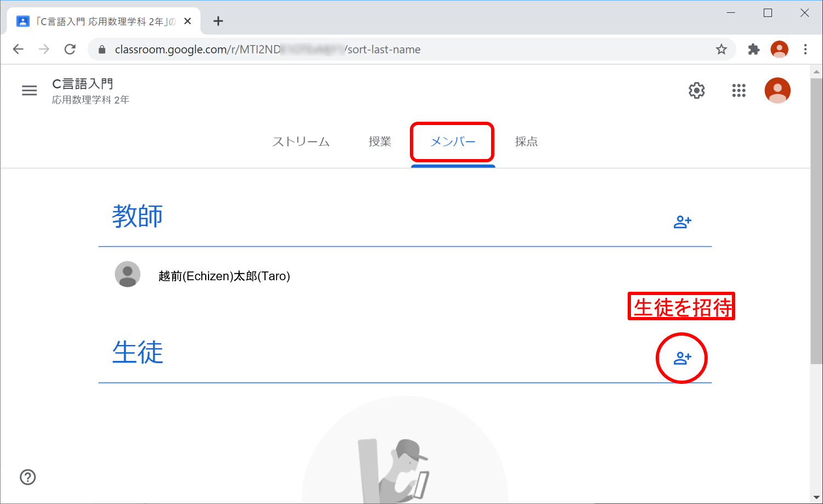Image resolution: width=823 pixels, height=504 pixels.
Task: Open the Google apps grid
Action: click(739, 90)
